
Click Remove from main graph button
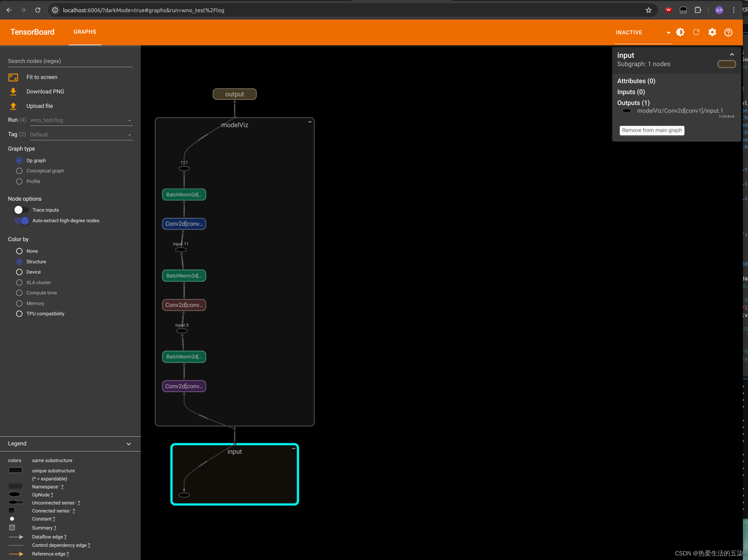[652, 130]
